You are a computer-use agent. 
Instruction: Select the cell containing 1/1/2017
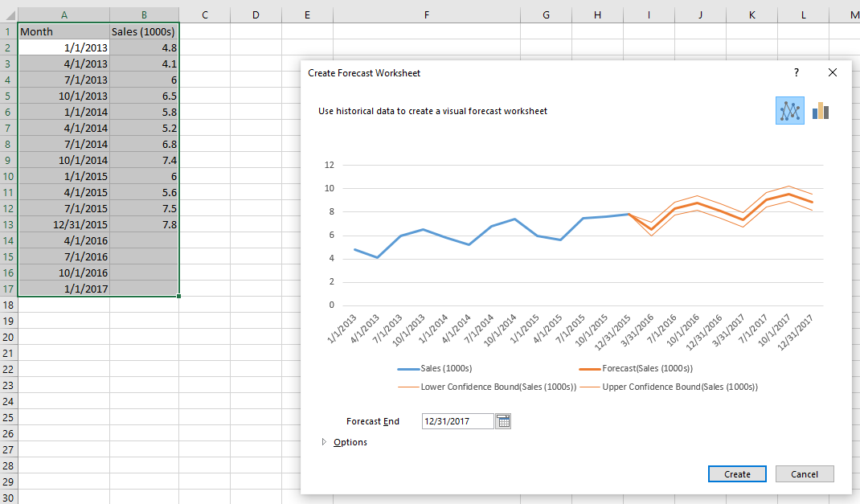click(64, 289)
